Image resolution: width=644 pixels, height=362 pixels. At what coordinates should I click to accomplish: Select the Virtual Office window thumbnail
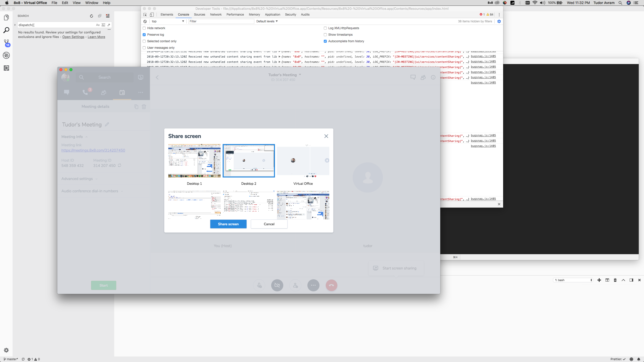(x=303, y=161)
